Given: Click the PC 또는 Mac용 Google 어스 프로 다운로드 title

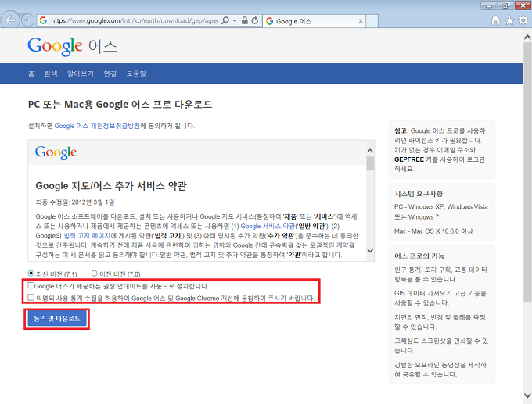Looking at the screenshot, I should (120, 105).
